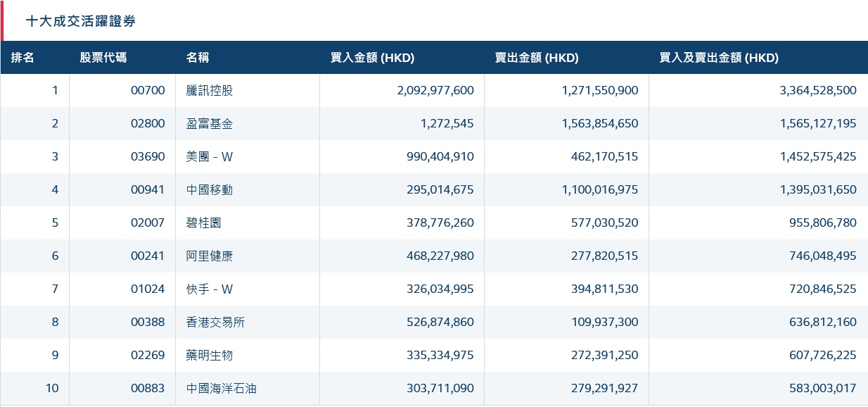The width and height of the screenshot is (868, 407).
Task: Select buy amount 1,272,545
Action: pos(447,123)
